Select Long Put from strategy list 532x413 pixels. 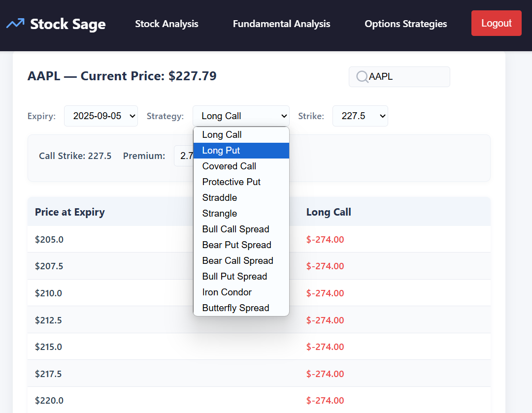241,151
